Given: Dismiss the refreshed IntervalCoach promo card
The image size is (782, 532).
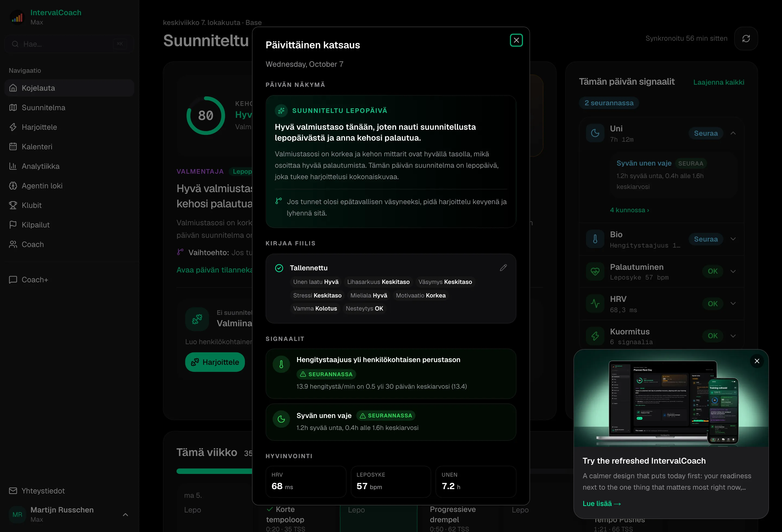Looking at the screenshot, I should pos(756,361).
